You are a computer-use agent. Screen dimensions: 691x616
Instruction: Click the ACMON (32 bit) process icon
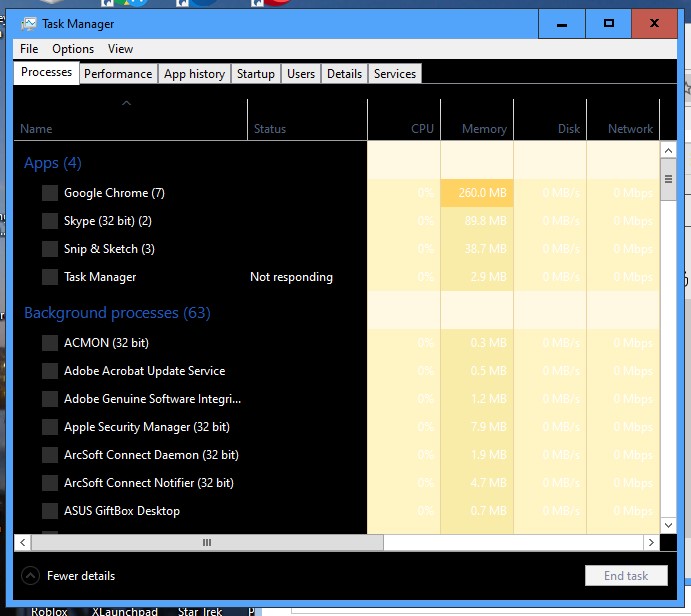(x=50, y=343)
